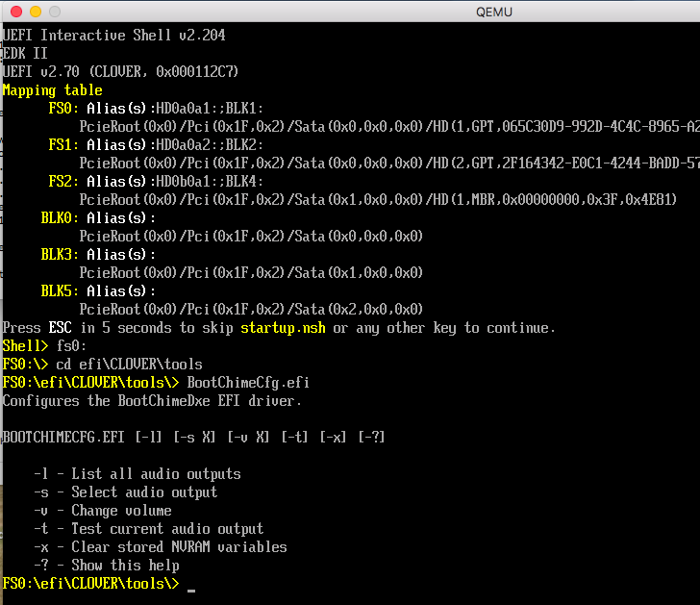Click the 'EDK II' line
The width and height of the screenshot is (700, 605).
coord(25,54)
